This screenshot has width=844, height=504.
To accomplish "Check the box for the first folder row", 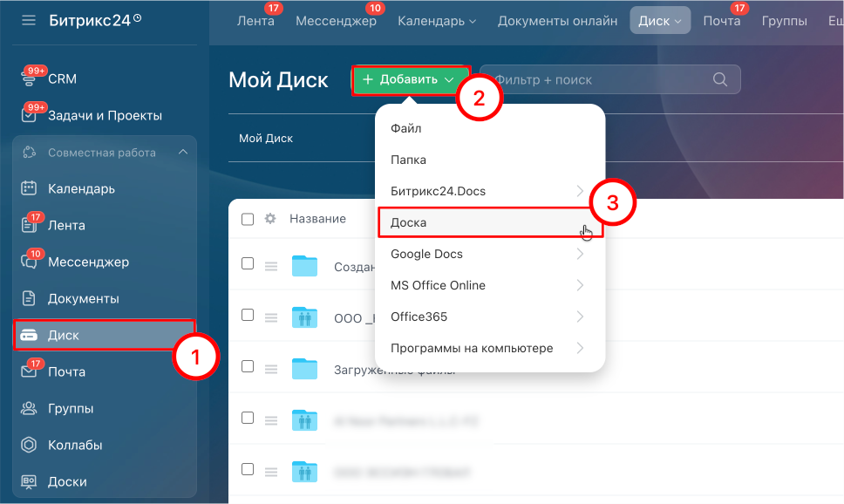I will [x=248, y=264].
